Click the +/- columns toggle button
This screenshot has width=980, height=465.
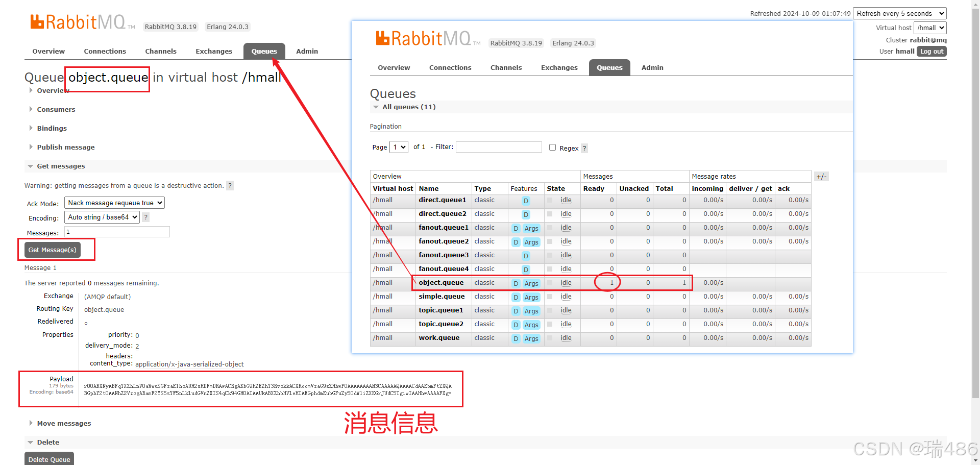821,177
